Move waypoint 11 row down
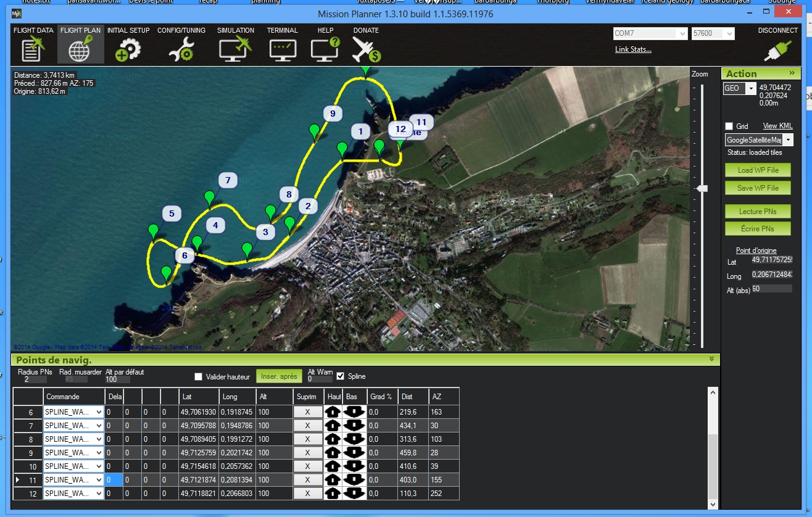 pyautogui.click(x=354, y=480)
